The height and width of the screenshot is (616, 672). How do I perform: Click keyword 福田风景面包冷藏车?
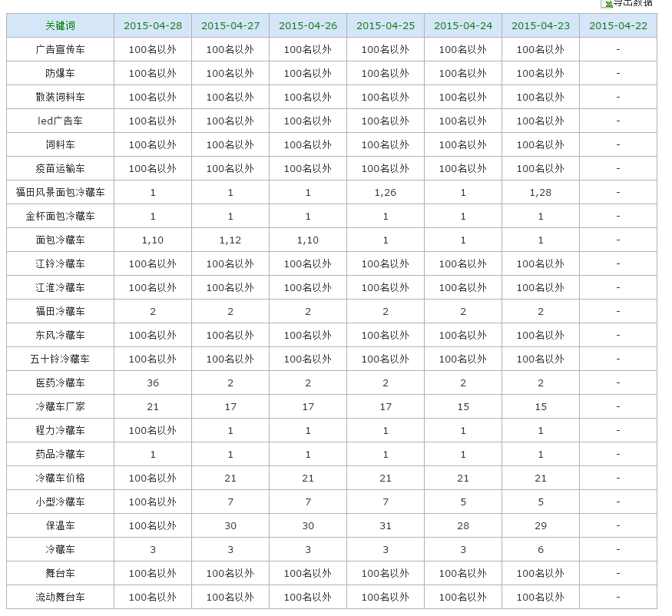point(61,193)
